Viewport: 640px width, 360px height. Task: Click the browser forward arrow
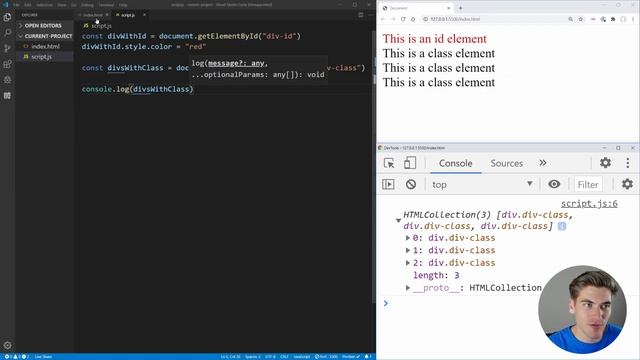(x=393, y=19)
